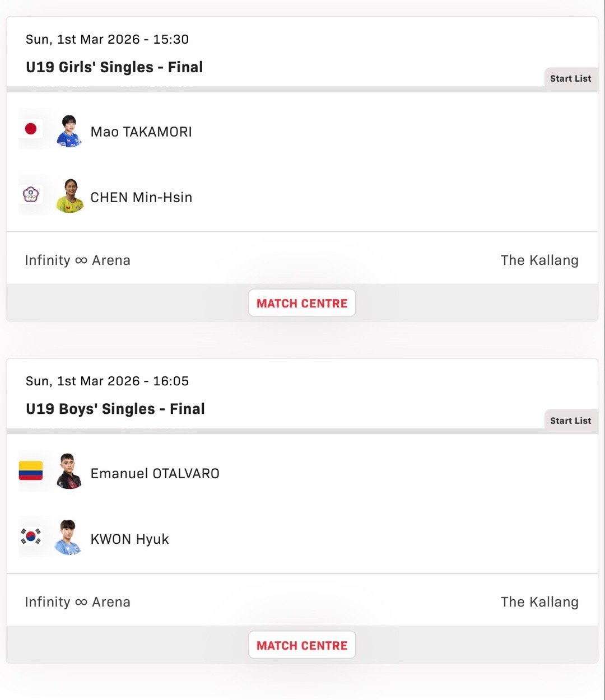605x700 pixels.
Task: Click the Chinese Taipei flag icon
Action: coord(31,195)
